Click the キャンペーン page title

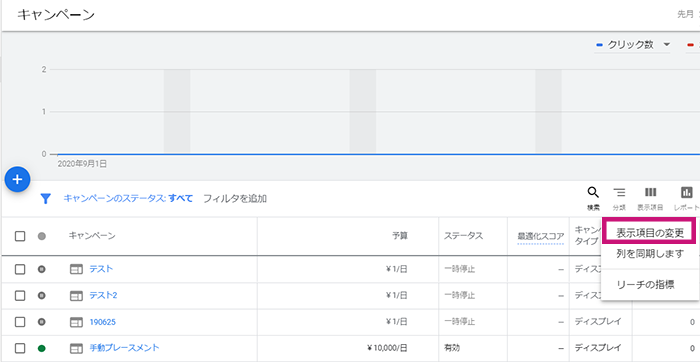(x=56, y=15)
